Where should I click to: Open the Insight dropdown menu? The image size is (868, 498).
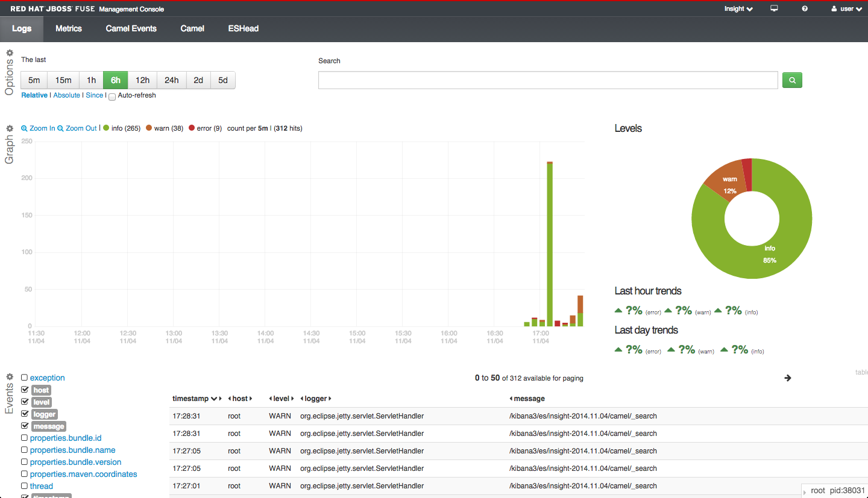coord(738,8)
